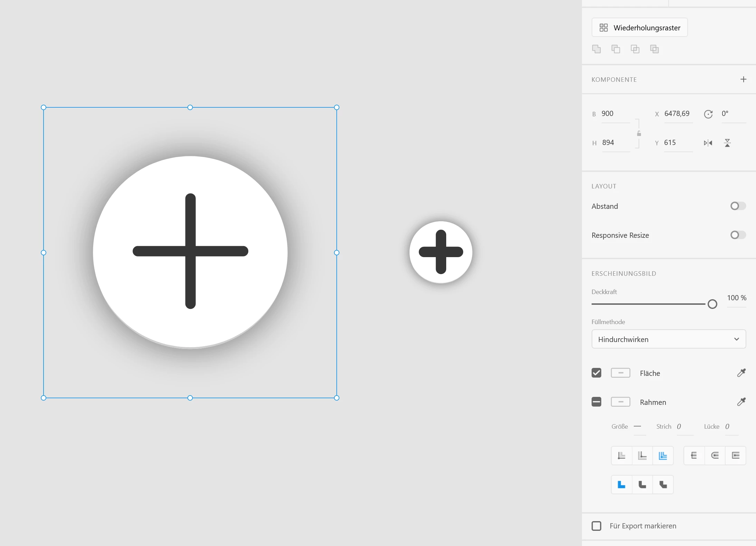
Task: Uncheck the Fläche fill checkbox
Action: tap(596, 373)
